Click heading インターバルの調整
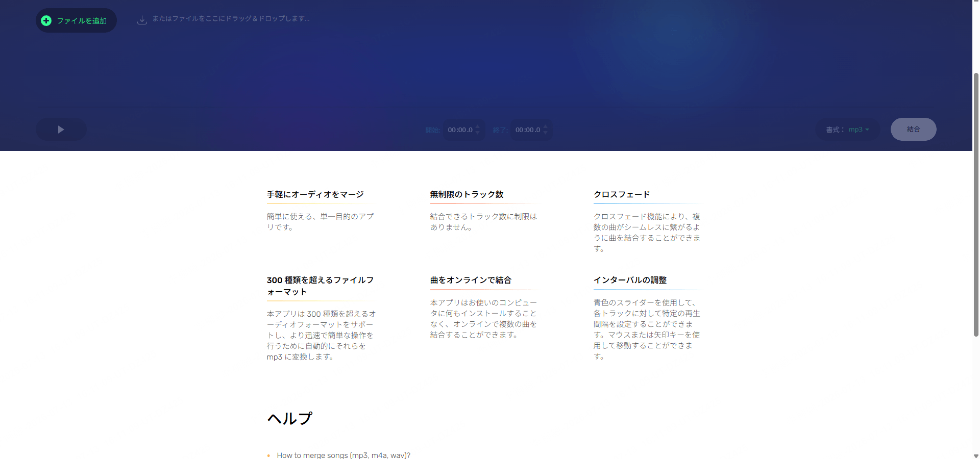980x459 pixels. [x=630, y=280]
